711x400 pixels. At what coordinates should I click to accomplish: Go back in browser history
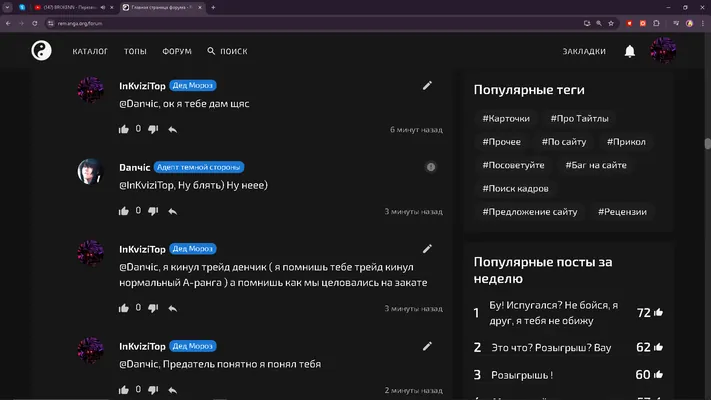(8, 23)
